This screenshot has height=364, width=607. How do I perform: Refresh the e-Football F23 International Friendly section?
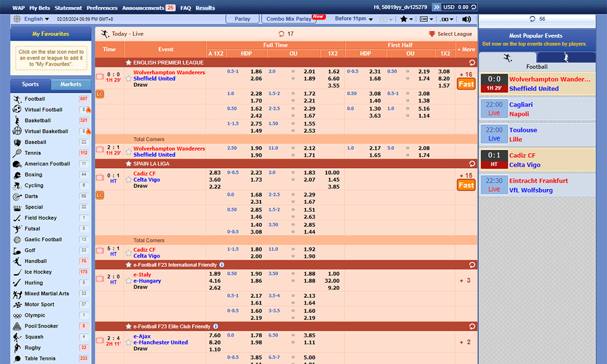point(472,265)
